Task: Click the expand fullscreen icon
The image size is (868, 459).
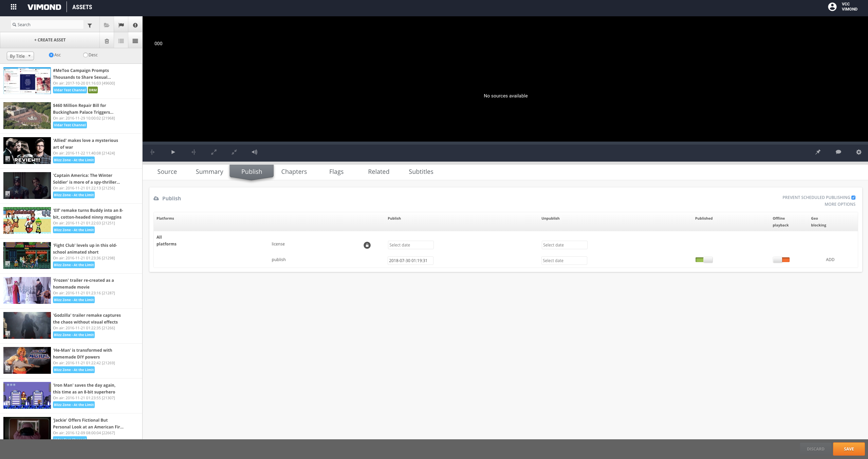Action: (x=214, y=152)
